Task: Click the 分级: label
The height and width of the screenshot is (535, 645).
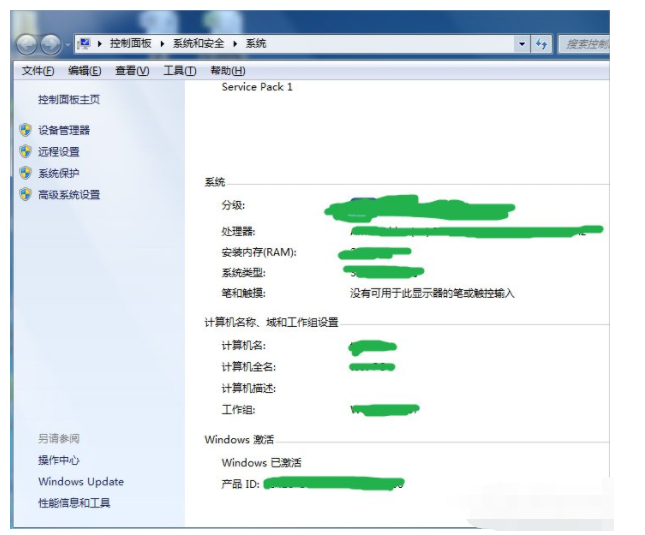Action: [x=233, y=205]
